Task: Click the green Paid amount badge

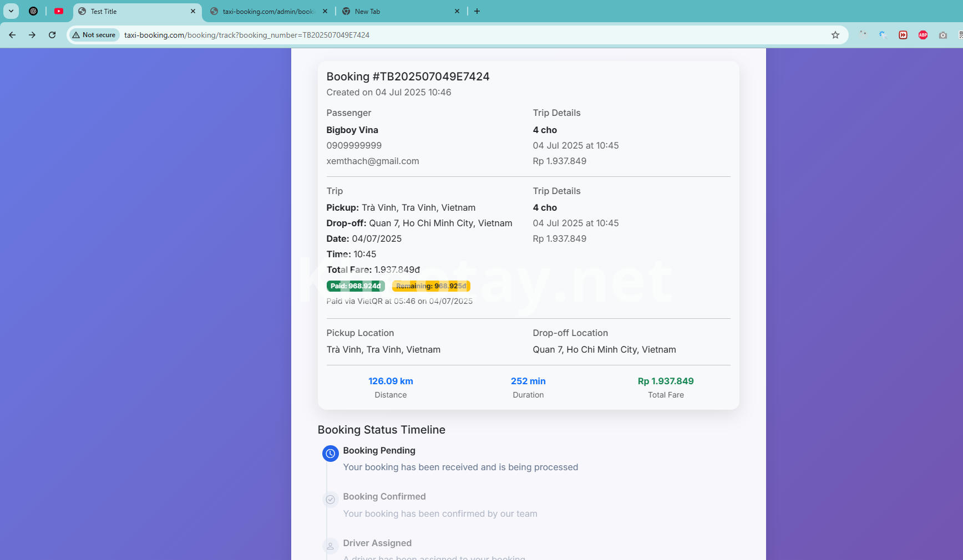Action: pos(356,286)
